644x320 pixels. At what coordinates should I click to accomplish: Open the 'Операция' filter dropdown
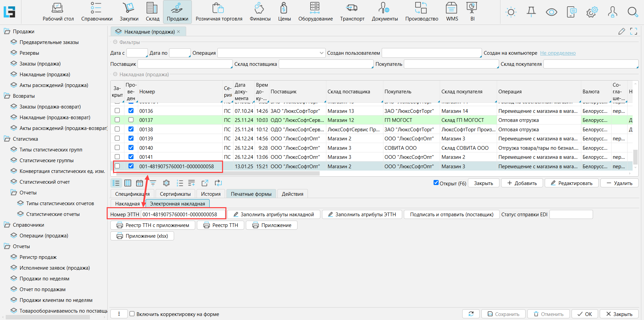(x=321, y=53)
